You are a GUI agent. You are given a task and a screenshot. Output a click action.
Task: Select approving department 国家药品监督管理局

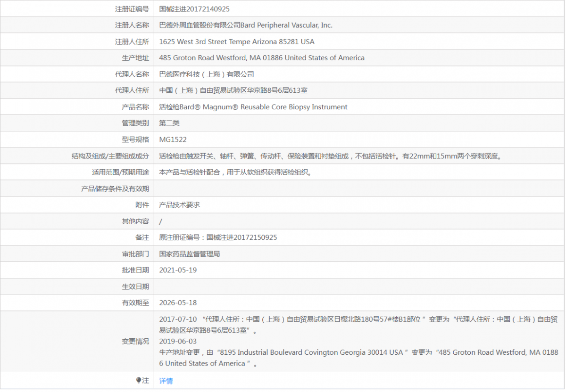pos(190,254)
